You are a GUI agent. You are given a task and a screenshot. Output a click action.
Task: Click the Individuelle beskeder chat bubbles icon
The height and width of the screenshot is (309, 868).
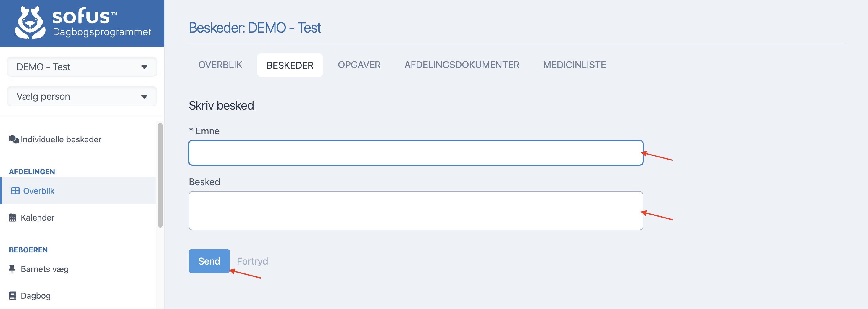[x=14, y=139]
